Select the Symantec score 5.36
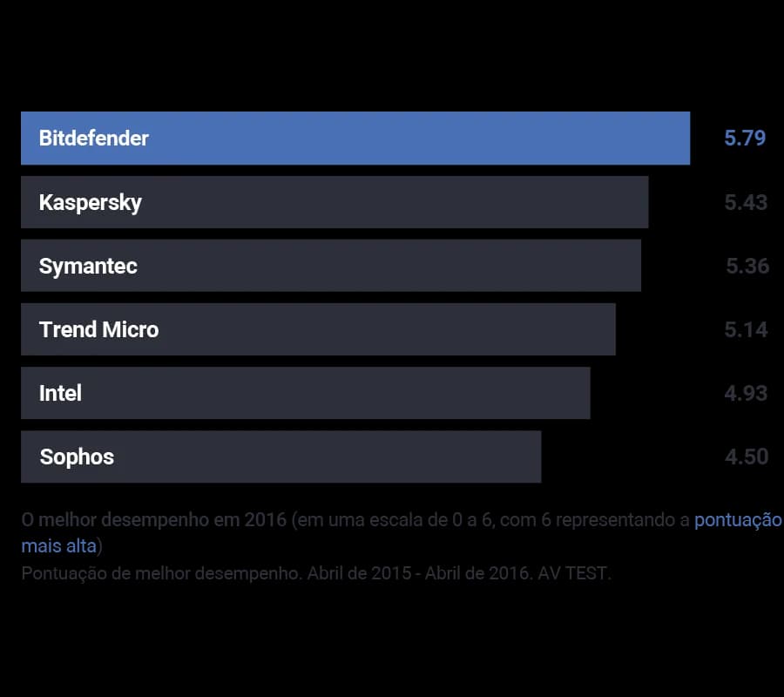Image resolution: width=784 pixels, height=697 pixels. coord(747,266)
